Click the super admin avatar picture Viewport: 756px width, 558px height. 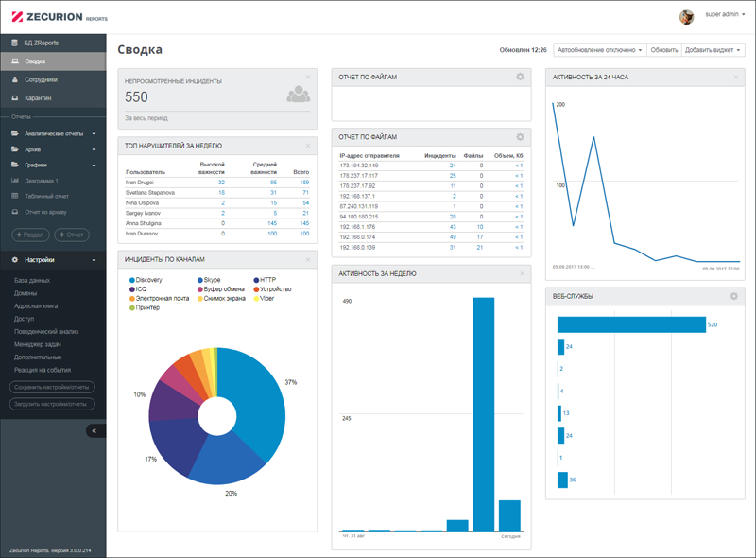click(687, 17)
